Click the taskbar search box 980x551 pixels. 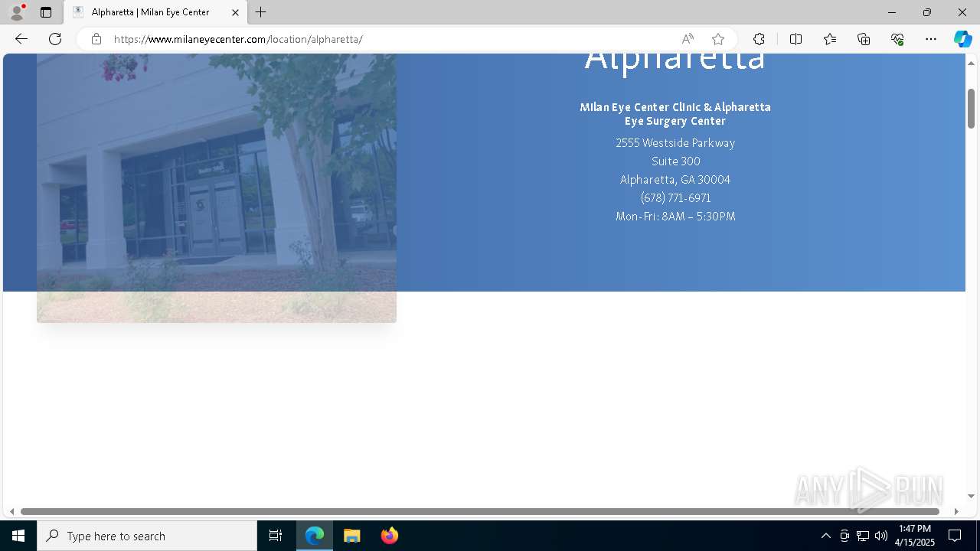tap(147, 536)
